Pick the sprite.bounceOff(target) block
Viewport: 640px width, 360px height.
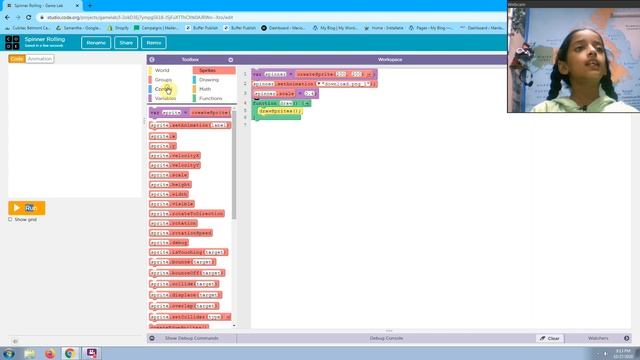[x=187, y=273]
